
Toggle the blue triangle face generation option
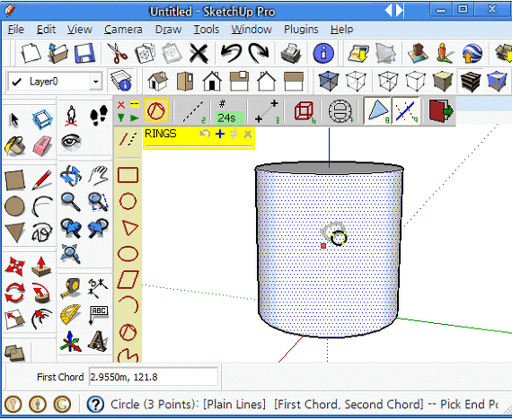pyautogui.click(x=377, y=111)
